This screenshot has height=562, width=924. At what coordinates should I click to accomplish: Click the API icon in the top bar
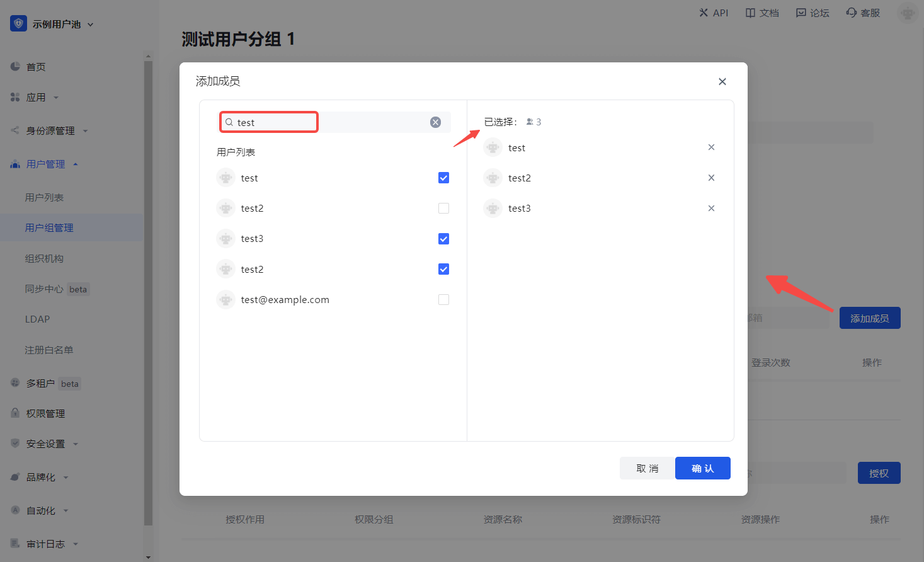[704, 13]
